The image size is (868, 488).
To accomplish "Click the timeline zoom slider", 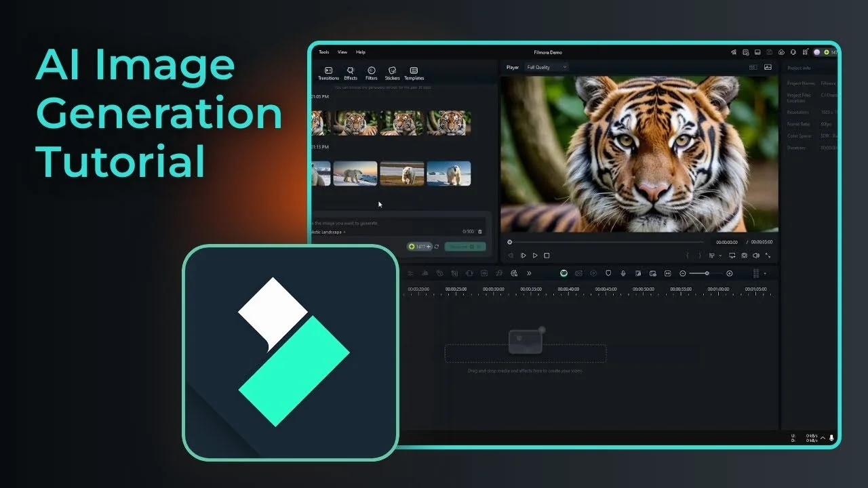I will pos(706,273).
